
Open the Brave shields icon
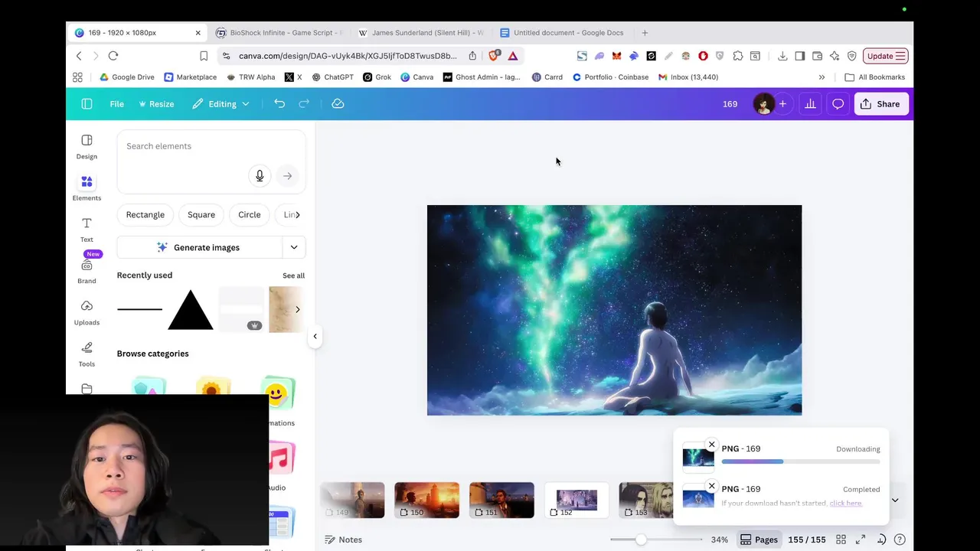pos(495,56)
